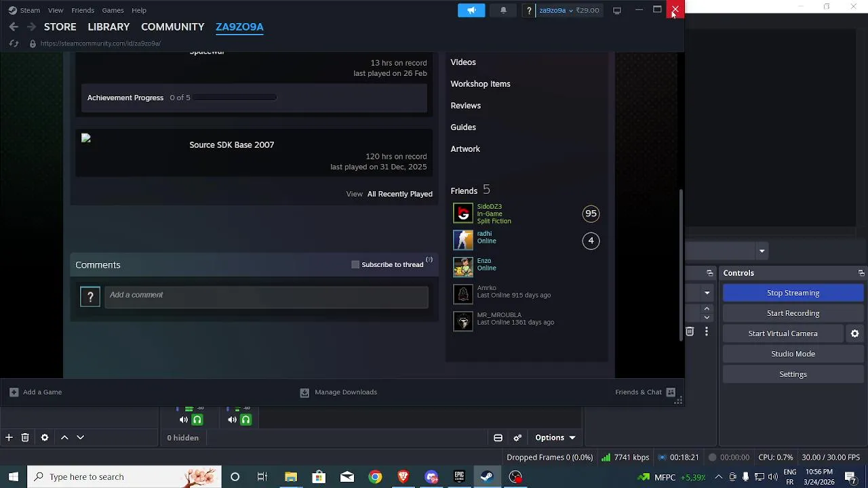Toggle first mixer channel headphone monitoring

tap(197, 420)
